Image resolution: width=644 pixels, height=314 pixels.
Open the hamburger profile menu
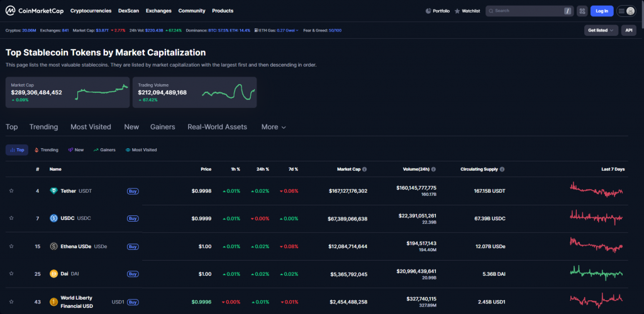pos(626,11)
